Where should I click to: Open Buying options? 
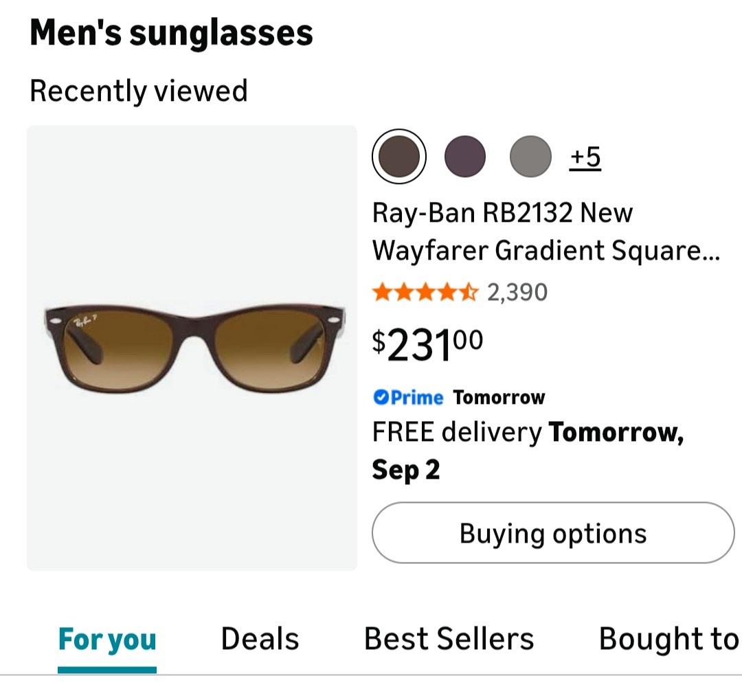coord(552,533)
